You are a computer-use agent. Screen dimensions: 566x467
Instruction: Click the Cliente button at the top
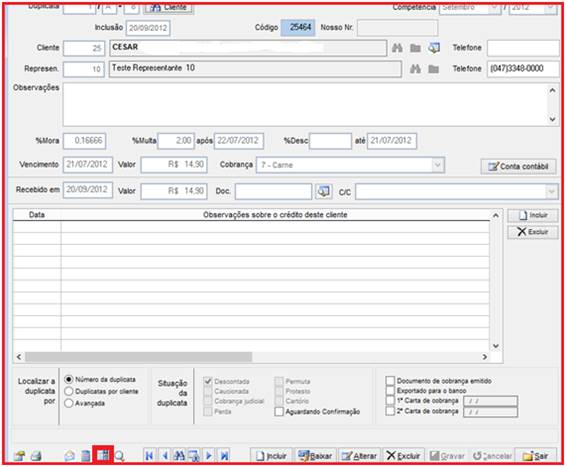tap(169, 8)
